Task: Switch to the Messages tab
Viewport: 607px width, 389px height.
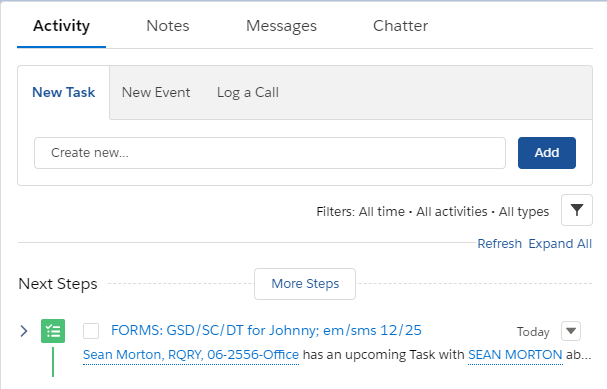Action: pos(281,26)
